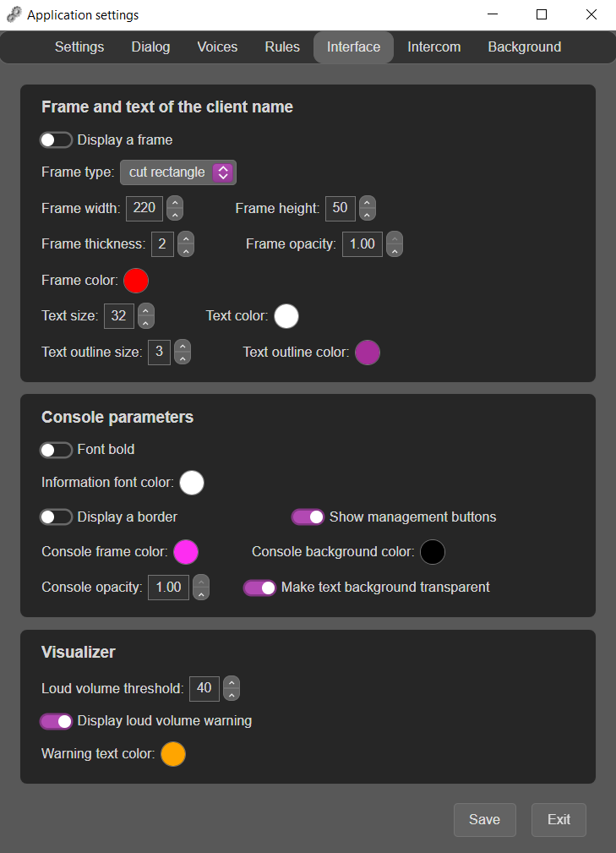Click the Frame opacity value field

click(x=363, y=244)
